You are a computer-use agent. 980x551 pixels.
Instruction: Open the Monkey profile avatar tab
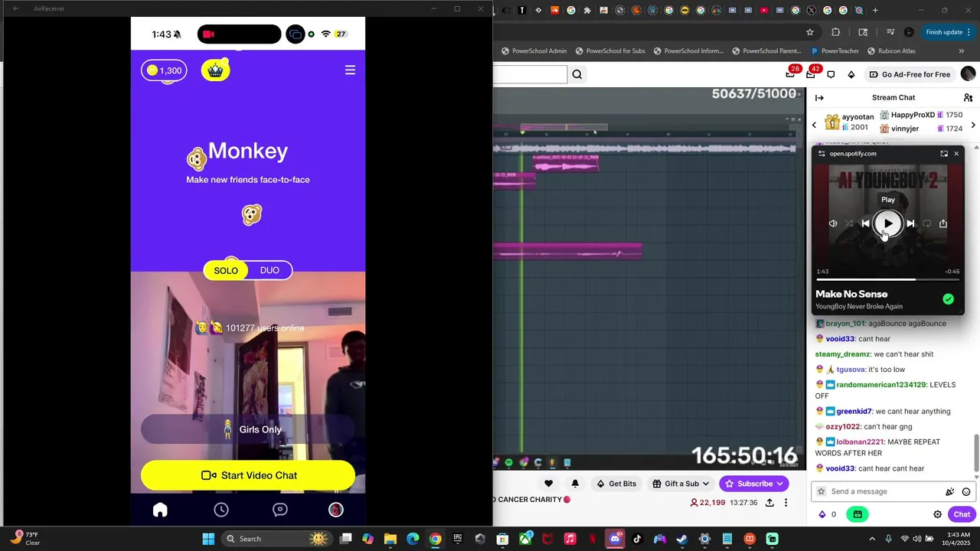[336, 510]
